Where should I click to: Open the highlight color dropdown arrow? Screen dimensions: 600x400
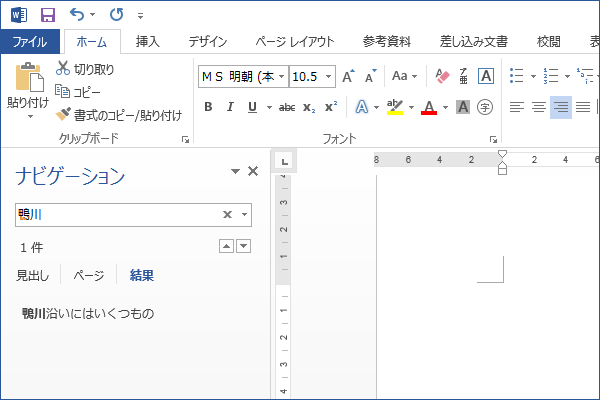(x=411, y=107)
